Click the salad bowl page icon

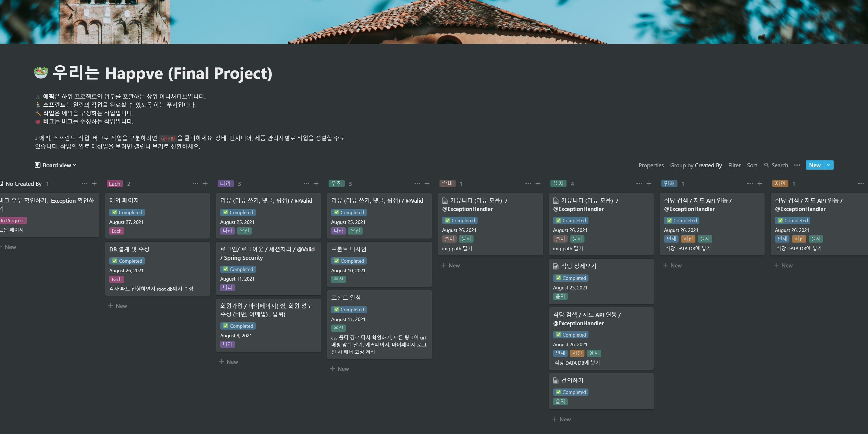[41, 72]
